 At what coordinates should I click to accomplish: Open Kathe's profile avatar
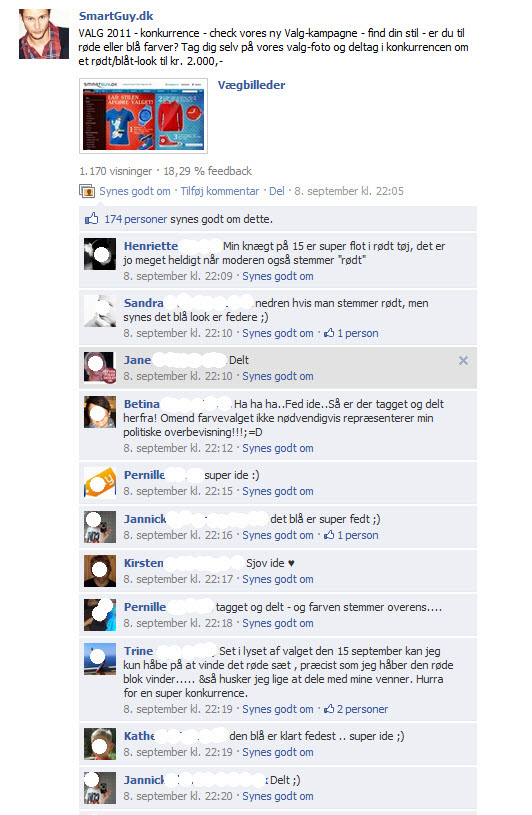[x=100, y=744]
